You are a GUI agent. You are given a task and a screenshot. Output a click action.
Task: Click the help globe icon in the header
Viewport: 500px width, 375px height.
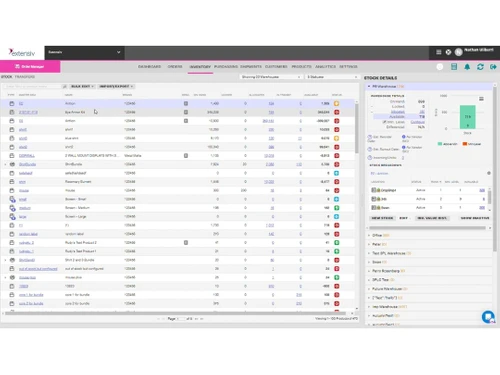point(448,52)
